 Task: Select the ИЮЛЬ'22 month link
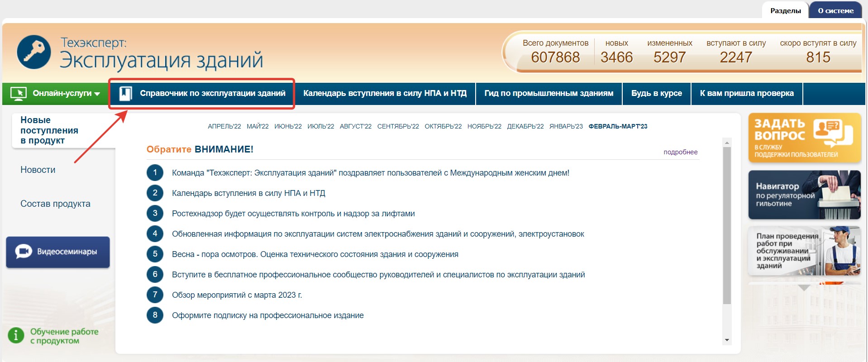coord(321,126)
